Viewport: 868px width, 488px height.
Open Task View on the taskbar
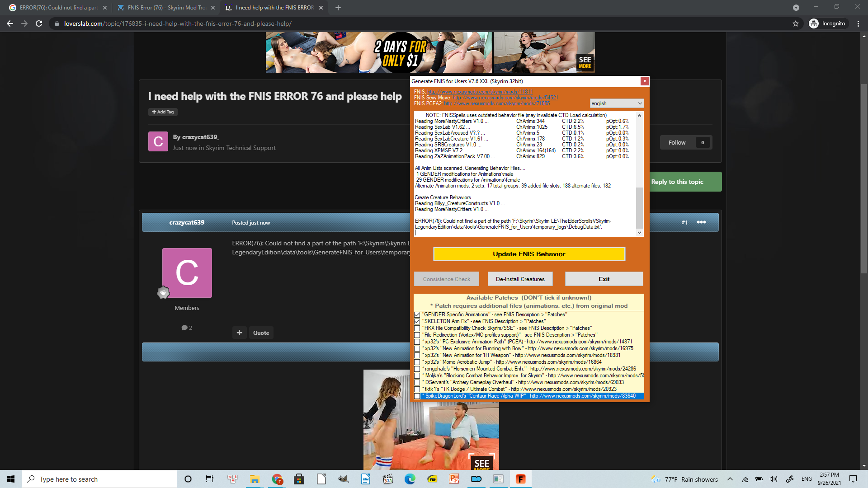[x=210, y=479]
